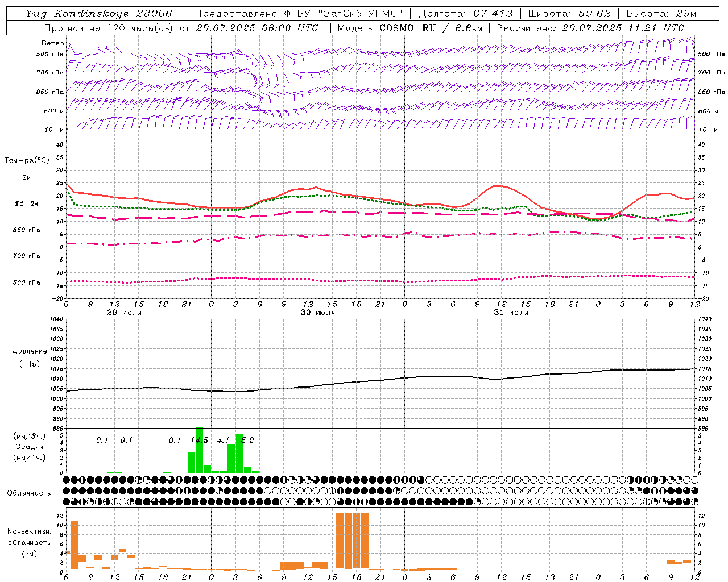
Task: Click the 14.5 precipitation total value
Action: click(199, 440)
